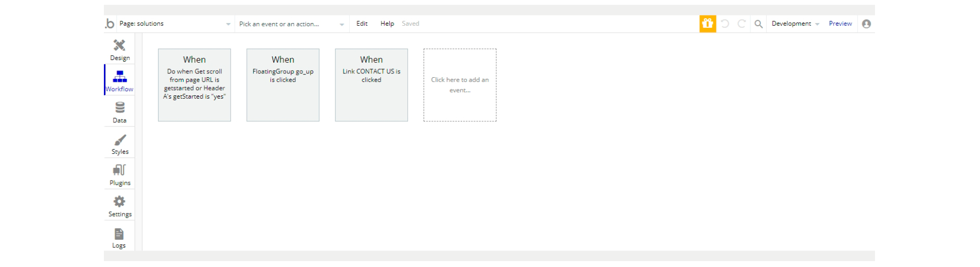Expand the Pick an event or action dropdown
The image size is (980, 267).
click(291, 24)
